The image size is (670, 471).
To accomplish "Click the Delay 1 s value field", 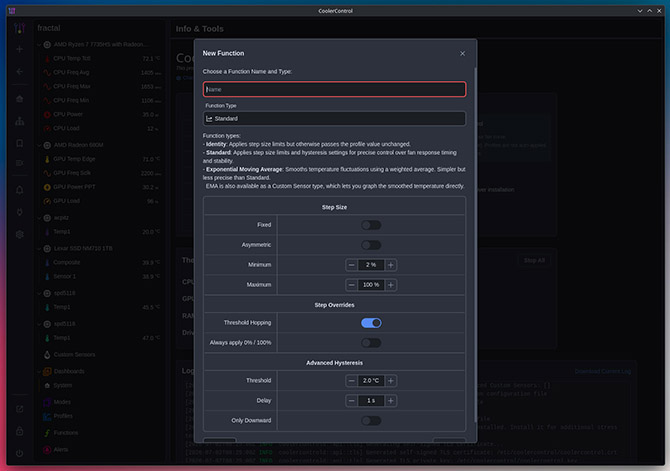I will tap(371, 400).
